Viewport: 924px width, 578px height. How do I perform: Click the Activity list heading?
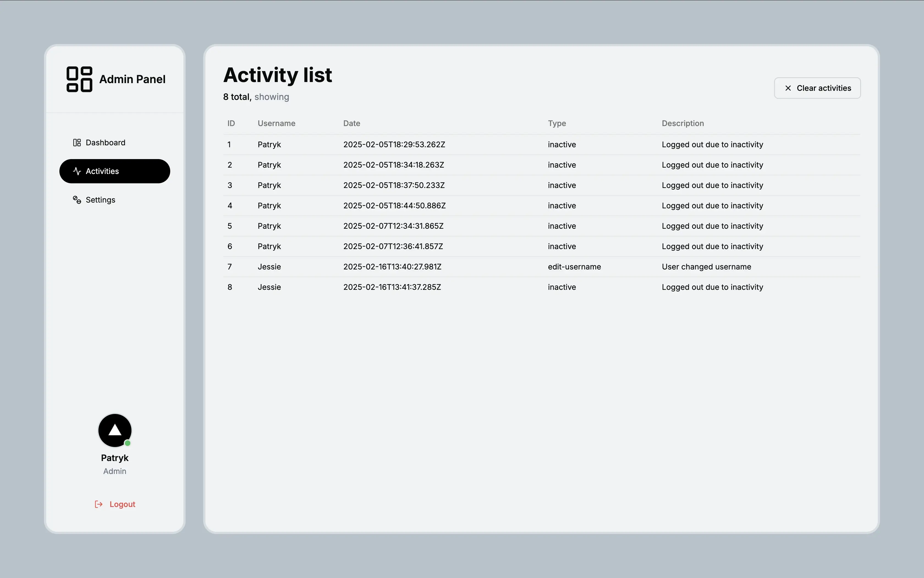click(277, 75)
